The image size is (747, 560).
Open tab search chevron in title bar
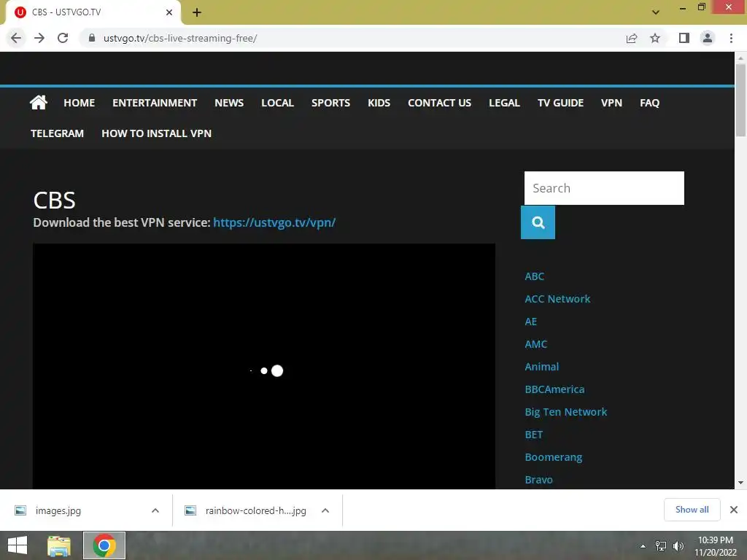pyautogui.click(x=656, y=12)
